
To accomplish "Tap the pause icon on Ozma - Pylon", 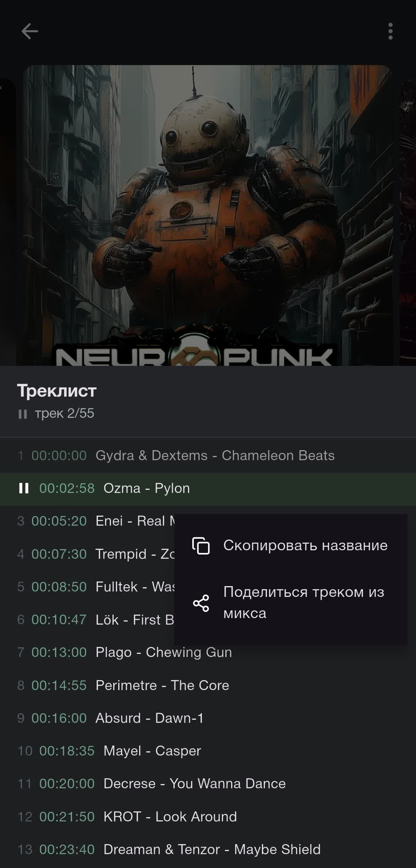I will (24, 488).
